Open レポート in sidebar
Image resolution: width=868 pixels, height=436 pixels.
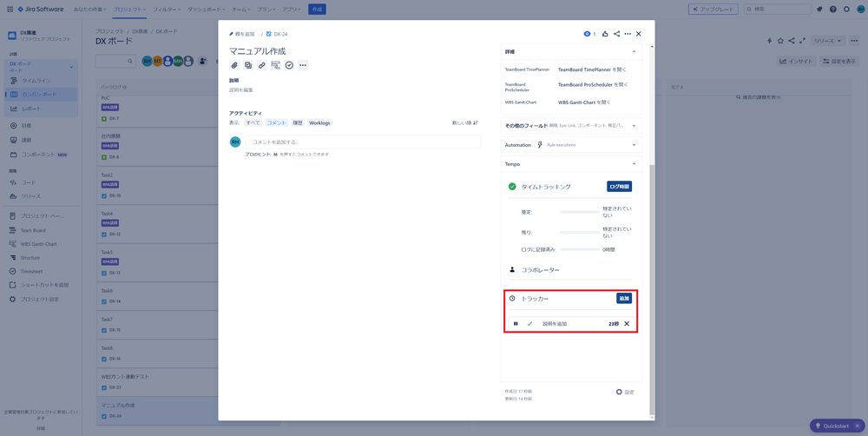(x=42, y=109)
